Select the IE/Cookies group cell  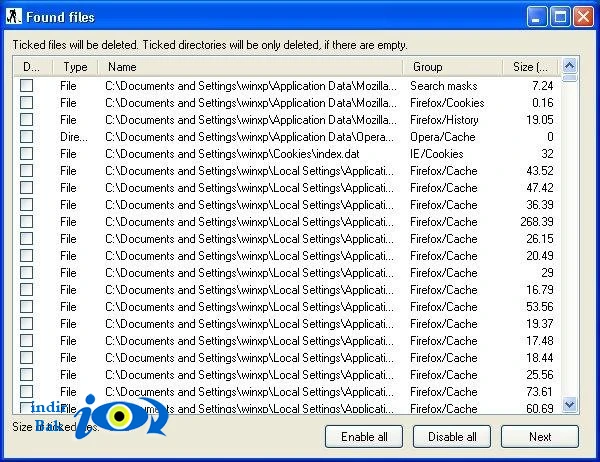coord(437,154)
